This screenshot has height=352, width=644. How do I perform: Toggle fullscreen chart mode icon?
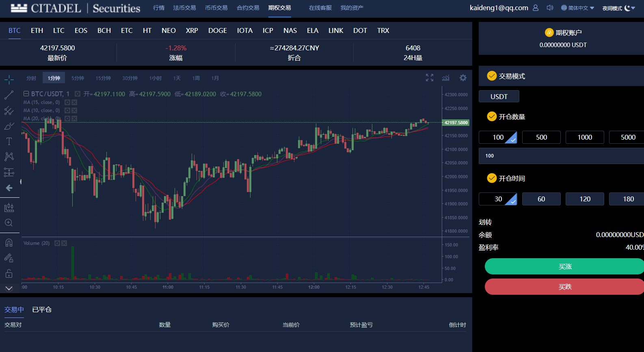pos(430,78)
